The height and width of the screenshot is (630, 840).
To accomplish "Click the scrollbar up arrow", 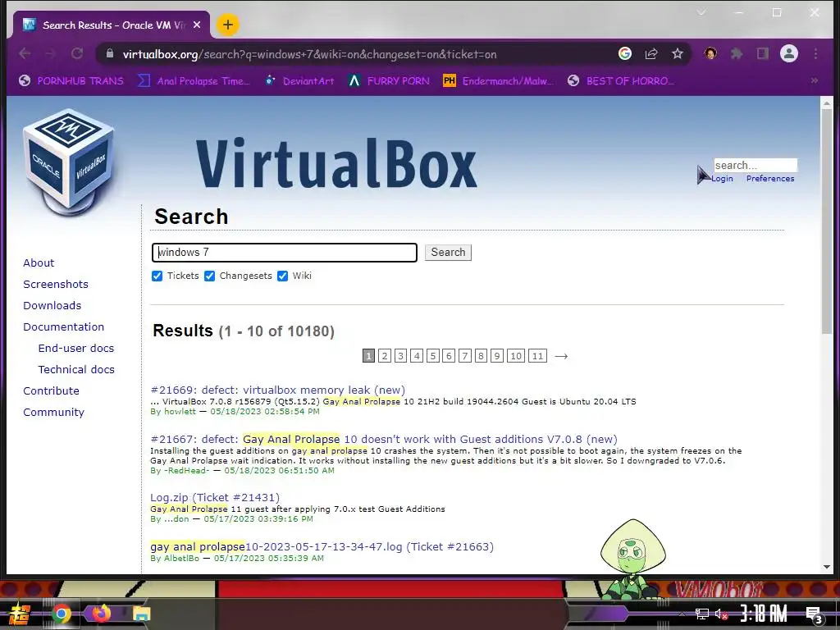I will [x=827, y=103].
